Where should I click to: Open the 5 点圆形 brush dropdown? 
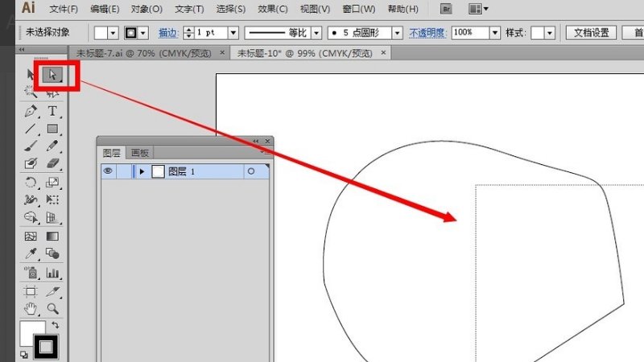coord(397,33)
